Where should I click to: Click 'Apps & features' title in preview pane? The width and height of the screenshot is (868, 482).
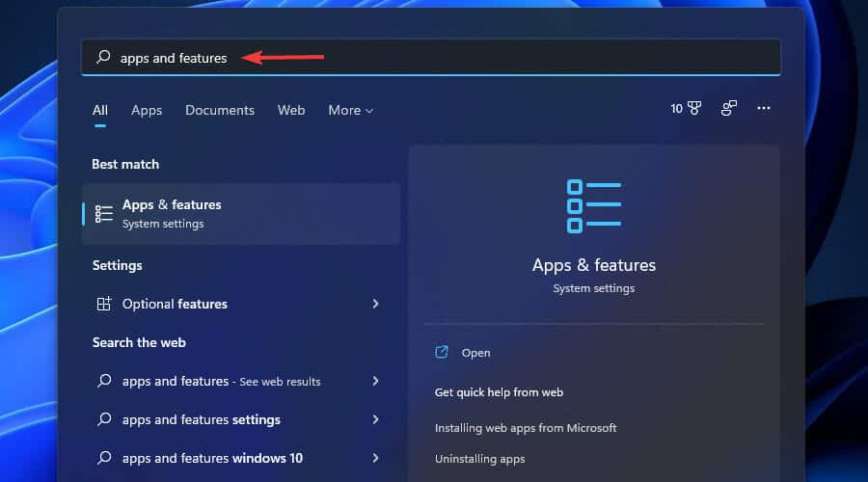[594, 265]
